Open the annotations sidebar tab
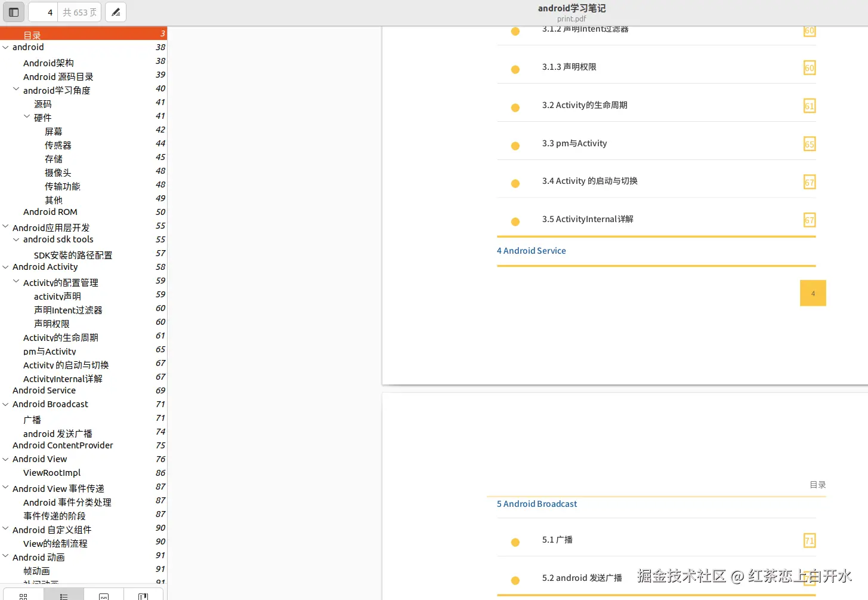Viewport: 868px width, 600px height. click(104, 595)
